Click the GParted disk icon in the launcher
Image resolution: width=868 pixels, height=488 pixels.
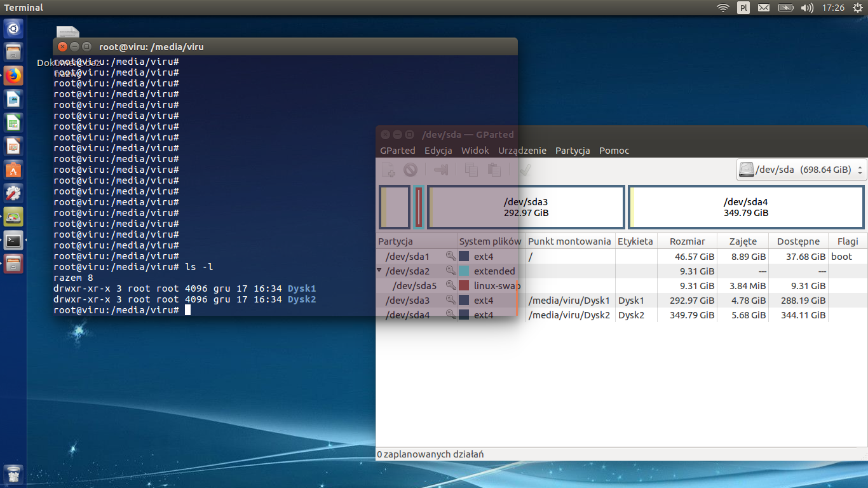tap(13, 217)
